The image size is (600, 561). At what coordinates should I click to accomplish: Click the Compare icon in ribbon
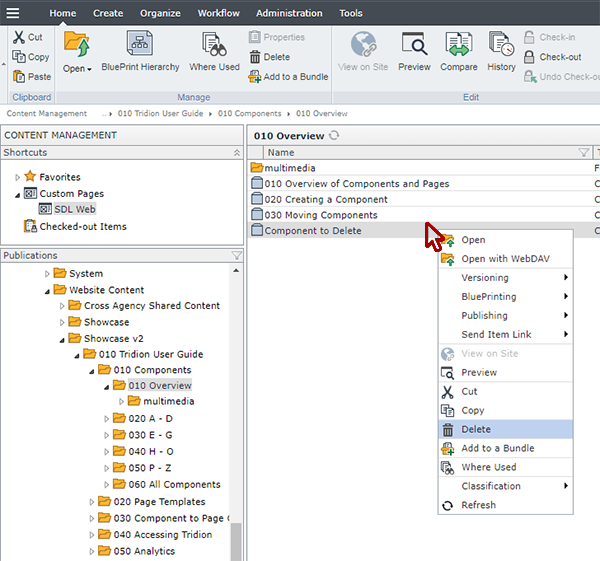(459, 46)
